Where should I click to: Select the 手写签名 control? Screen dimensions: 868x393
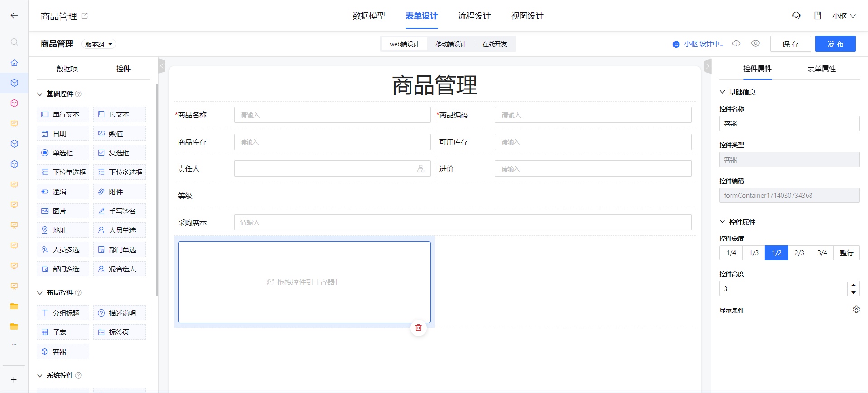click(x=119, y=211)
